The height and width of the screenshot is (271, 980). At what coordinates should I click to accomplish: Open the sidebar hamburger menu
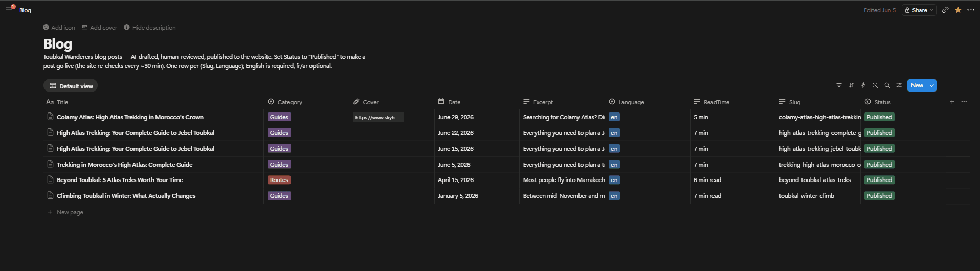click(x=9, y=10)
